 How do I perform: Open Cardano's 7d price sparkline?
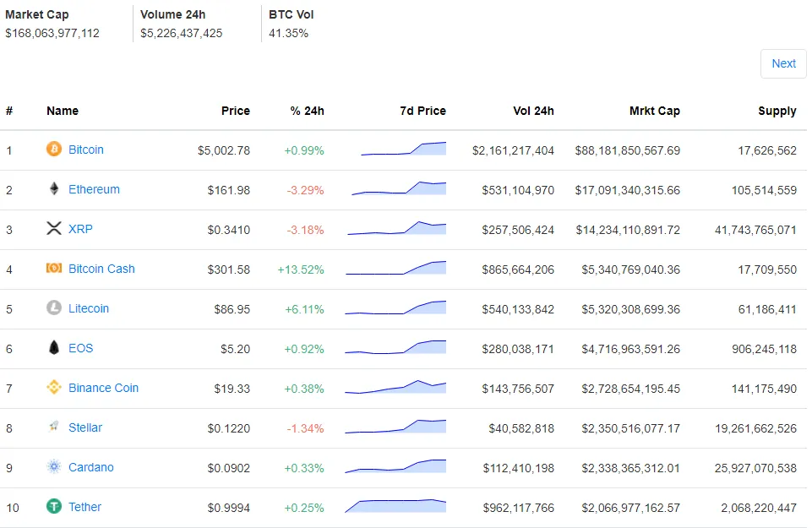(x=395, y=466)
